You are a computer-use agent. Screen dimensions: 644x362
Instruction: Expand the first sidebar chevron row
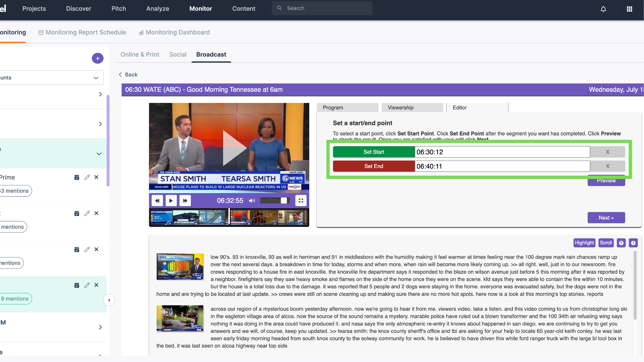(100, 95)
